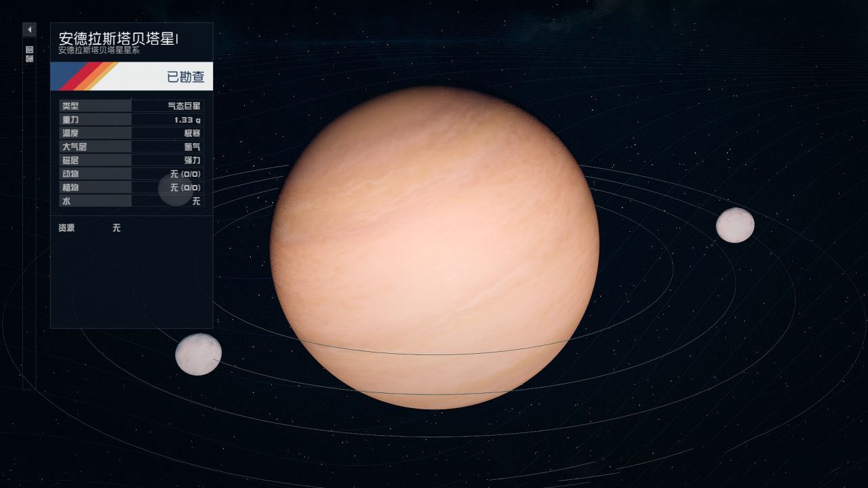Click the 动物 row label
This screenshot has height=488, width=868.
coord(70,174)
